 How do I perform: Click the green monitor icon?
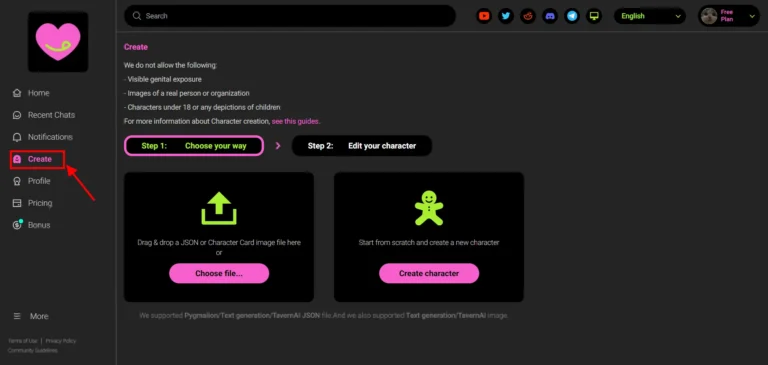click(594, 16)
